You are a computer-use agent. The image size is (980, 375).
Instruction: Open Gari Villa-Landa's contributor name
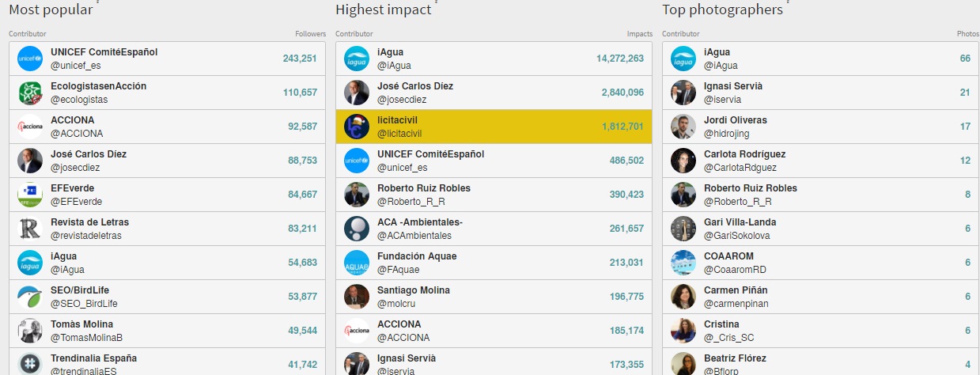[740, 222]
